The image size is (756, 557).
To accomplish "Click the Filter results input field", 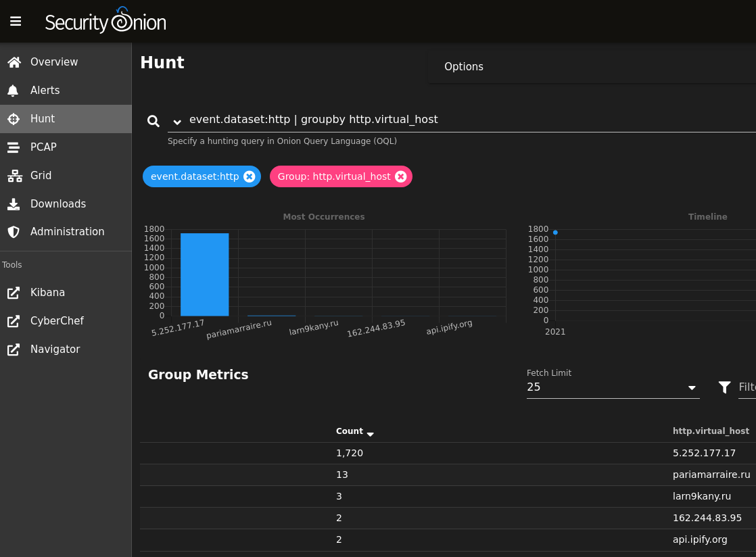I will pyautogui.click(x=747, y=387).
